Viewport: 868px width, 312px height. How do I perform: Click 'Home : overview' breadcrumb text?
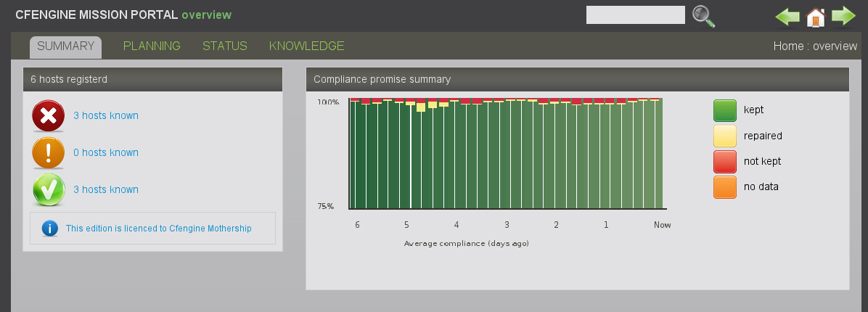tap(815, 46)
